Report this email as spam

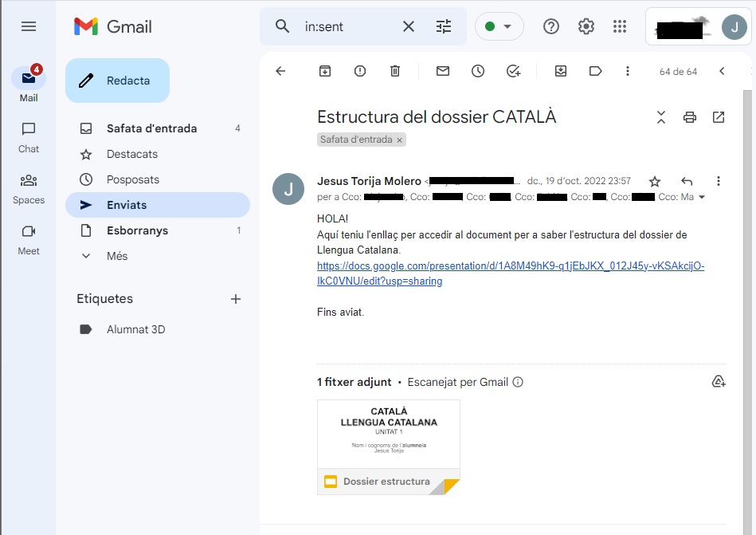tap(360, 71)
